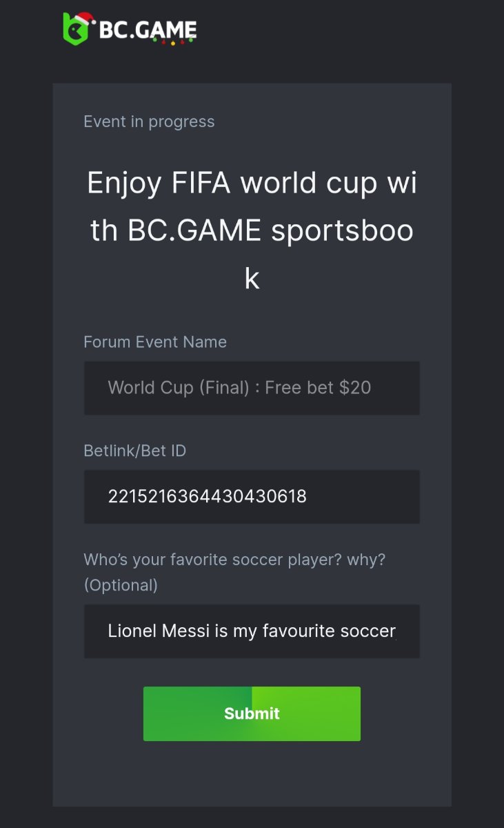Viewport: 504px width, 828px height.
Task: Click the "Betlink/Bet ID" label
Action: tap(135, 451)
